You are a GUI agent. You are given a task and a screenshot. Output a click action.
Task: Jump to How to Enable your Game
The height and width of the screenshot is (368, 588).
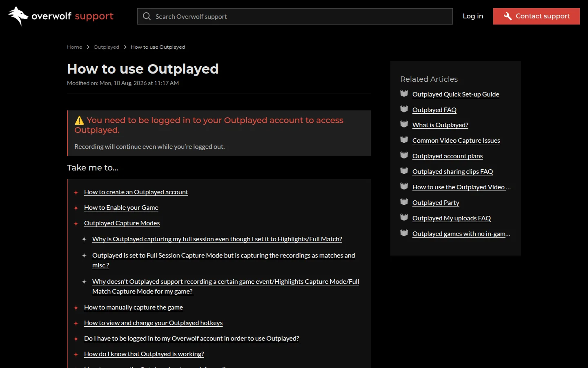pyautogui.click(x=121, y=208)
